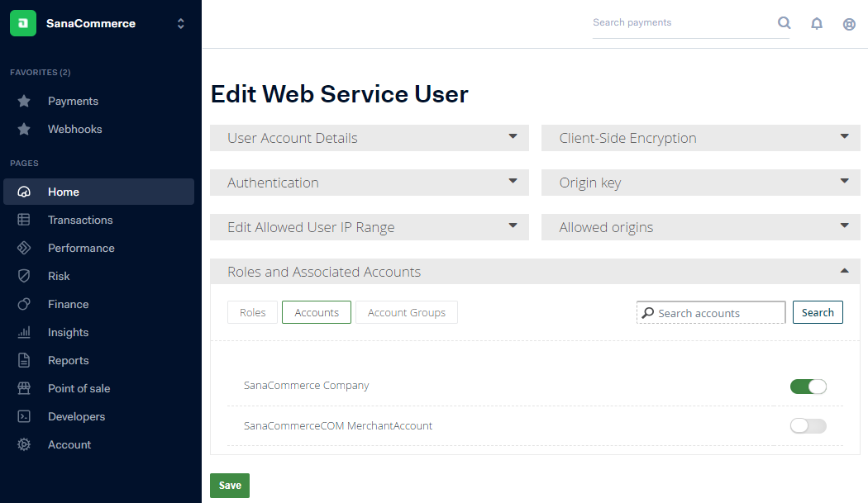Click the Account gear icon
Image resolution: width=868 pixels, height=503 pixels.
[24, 444]
